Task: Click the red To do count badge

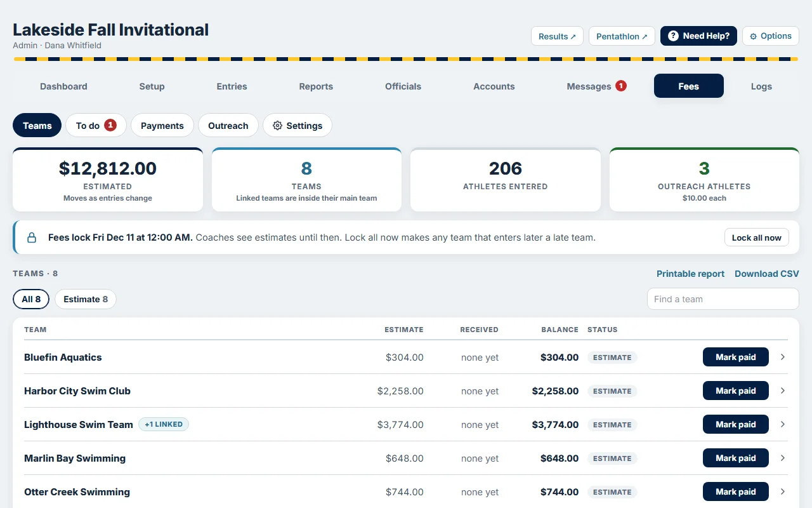Action: click(110, 125)
